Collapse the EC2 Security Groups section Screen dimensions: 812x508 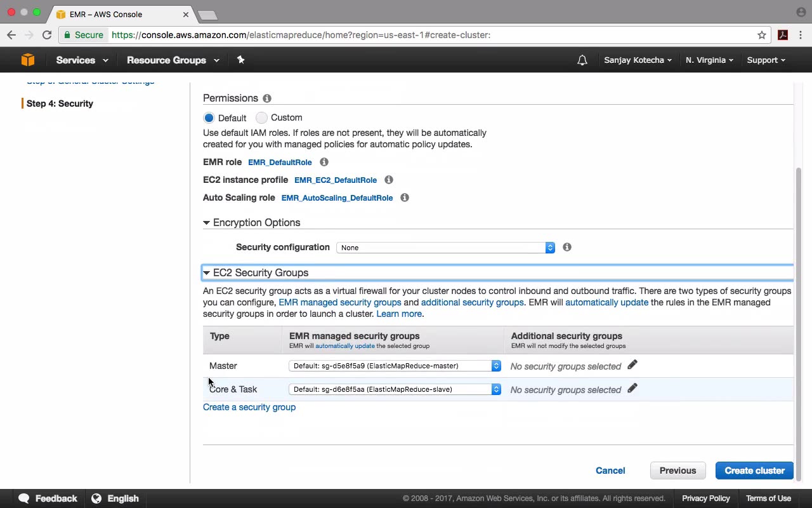(x=207, y=273)
